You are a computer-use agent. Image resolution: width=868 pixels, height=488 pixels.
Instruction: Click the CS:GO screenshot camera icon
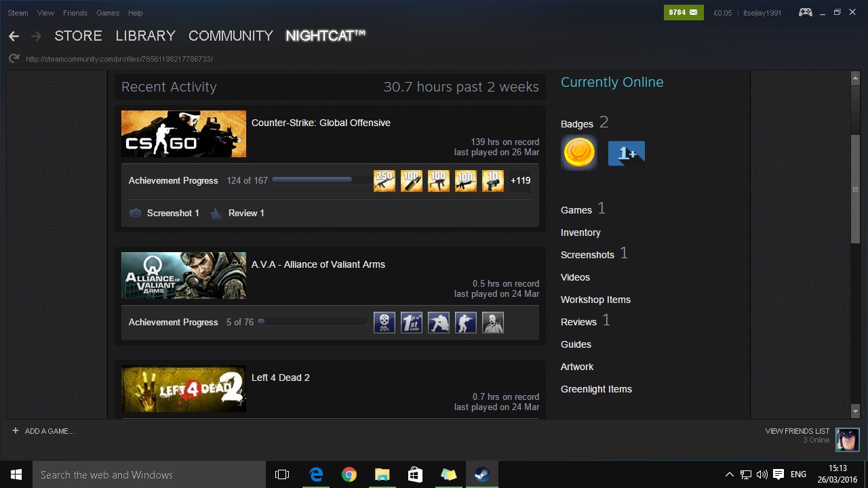click(135, 213)
